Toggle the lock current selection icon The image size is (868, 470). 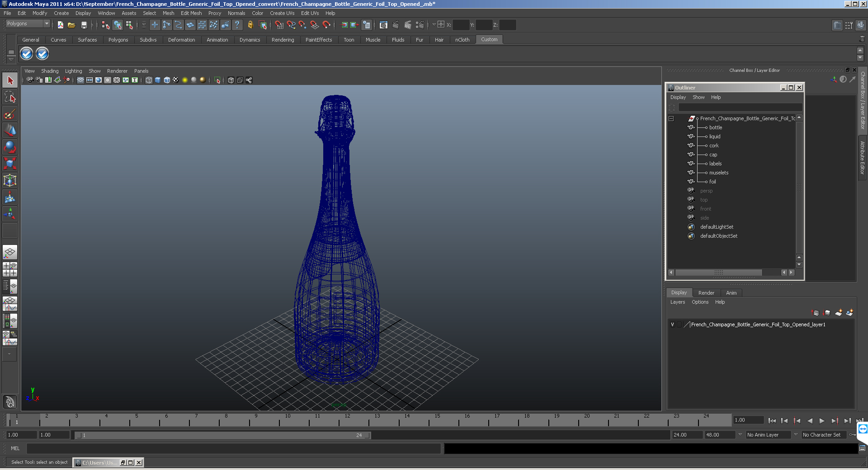click(x=250, y=25)
